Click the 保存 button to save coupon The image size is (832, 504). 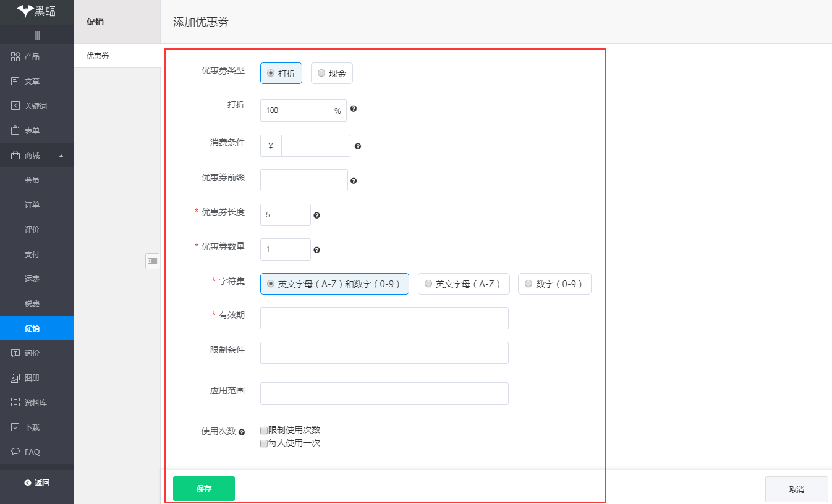click(x=203, y=488)
